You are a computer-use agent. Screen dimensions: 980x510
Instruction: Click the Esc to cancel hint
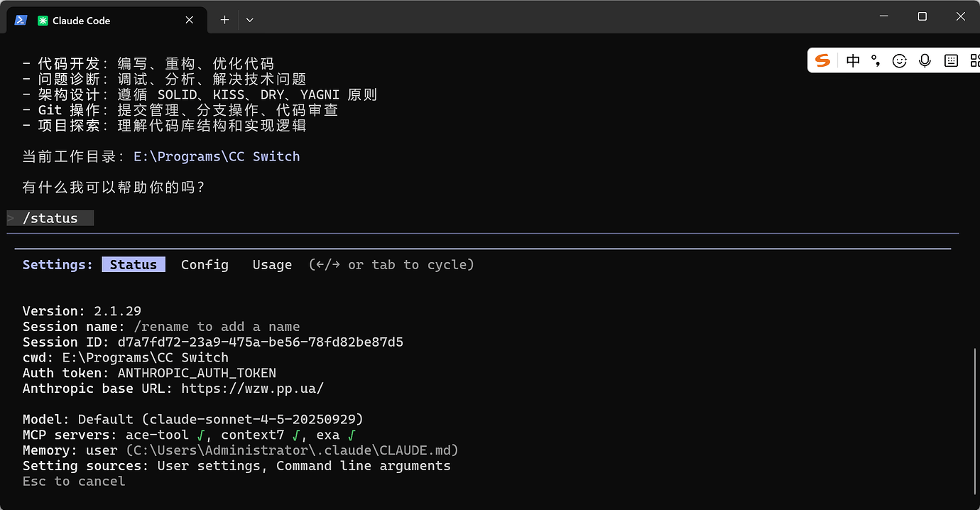pos(74,482)
